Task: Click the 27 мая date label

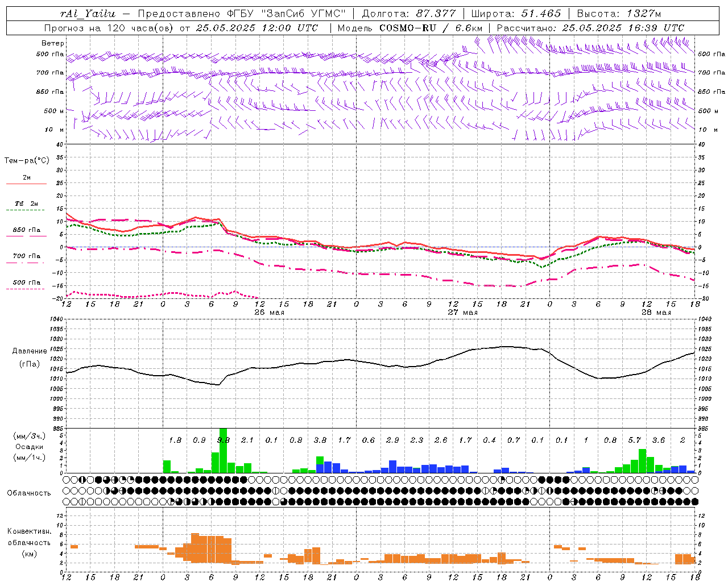Action: pos(463,313)
